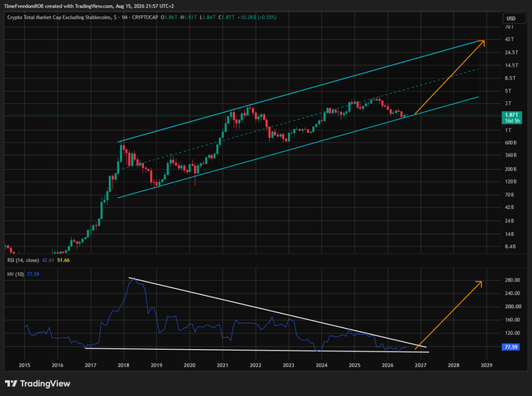The width and height of the screenshot is (532, 396).
Task: Click the 2015 year on time axis
Action: (24, 365)
